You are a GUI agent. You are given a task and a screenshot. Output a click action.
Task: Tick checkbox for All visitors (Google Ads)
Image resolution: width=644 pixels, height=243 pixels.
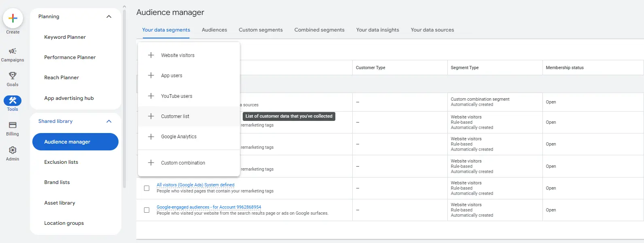click(x=146, y=188)
